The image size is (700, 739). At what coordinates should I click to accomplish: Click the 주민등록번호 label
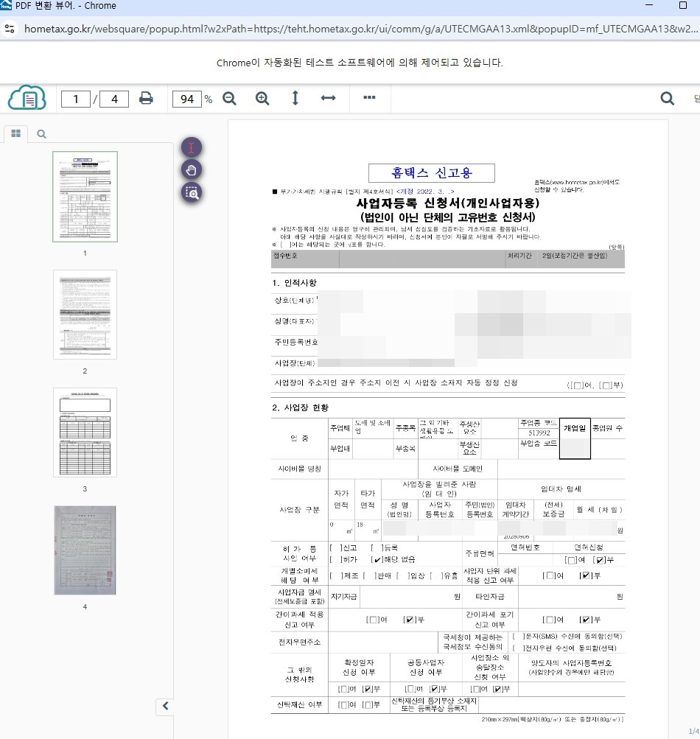[x=296, y=342]
